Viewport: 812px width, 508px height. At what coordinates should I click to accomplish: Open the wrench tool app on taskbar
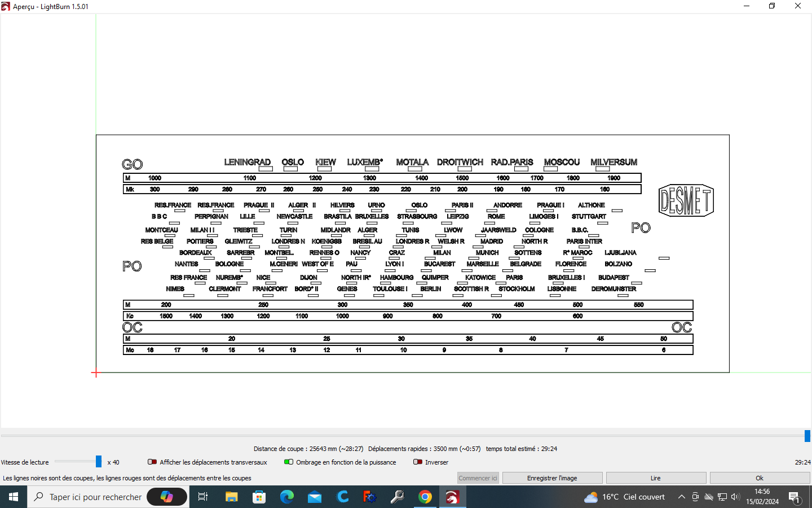point(398,497)
